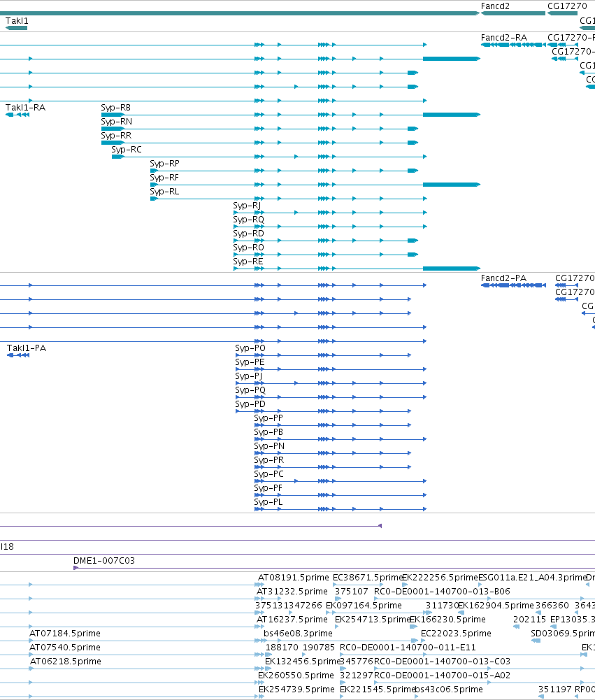Select the Fancd2-PA protein feature
This screenshot has width=595, height=700.
pos(513,285)
